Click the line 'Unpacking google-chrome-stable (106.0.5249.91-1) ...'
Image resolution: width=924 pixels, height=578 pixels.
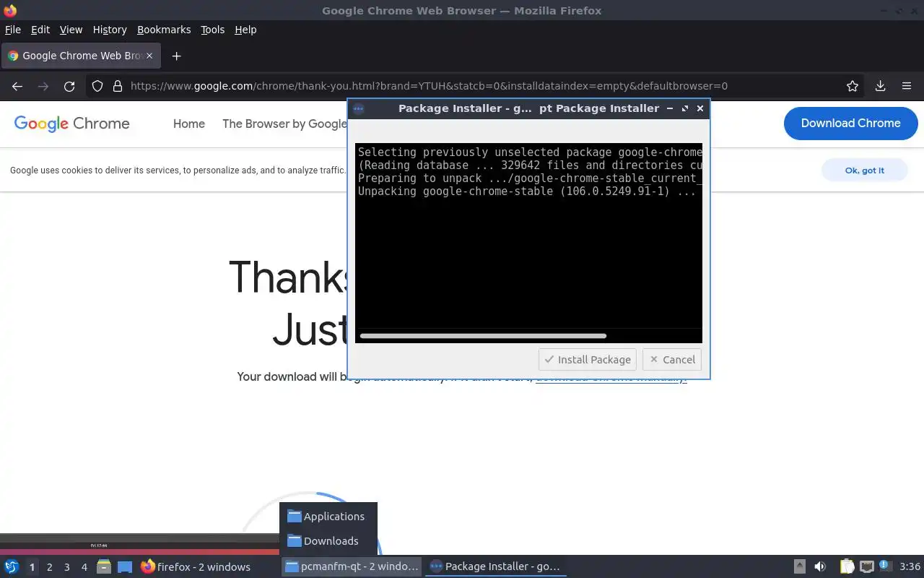click(x=527, y=191)
